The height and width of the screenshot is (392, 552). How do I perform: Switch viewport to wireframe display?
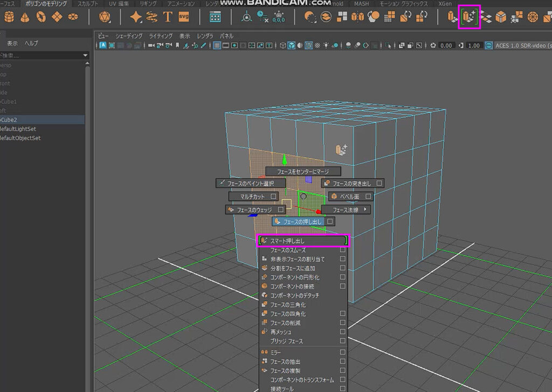282,45
